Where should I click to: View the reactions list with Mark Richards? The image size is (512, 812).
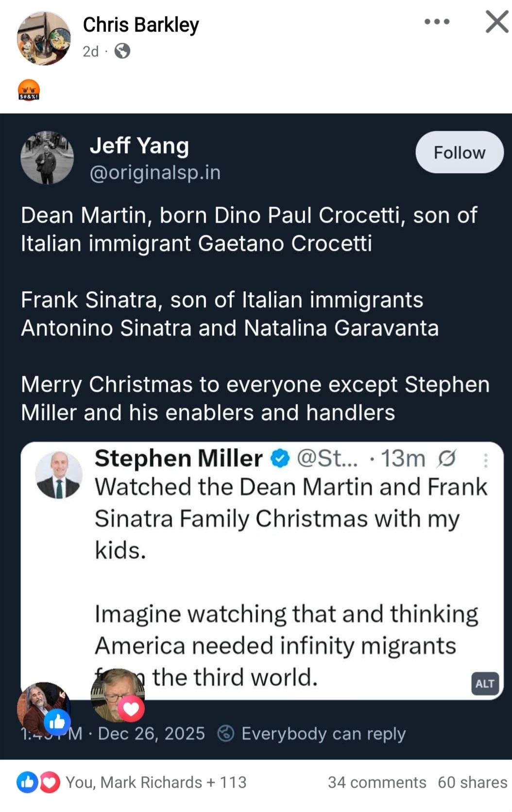point(155,782)
